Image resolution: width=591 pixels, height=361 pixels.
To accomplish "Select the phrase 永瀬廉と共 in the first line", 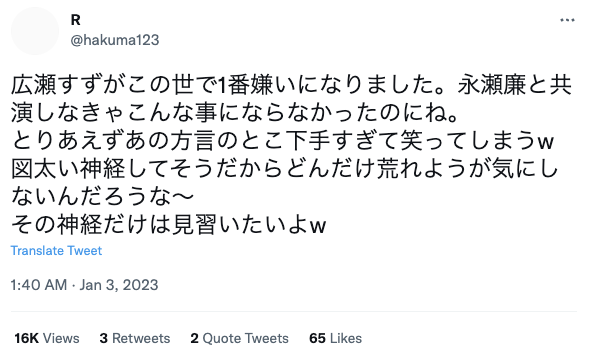I will click(x=515, y=85).
